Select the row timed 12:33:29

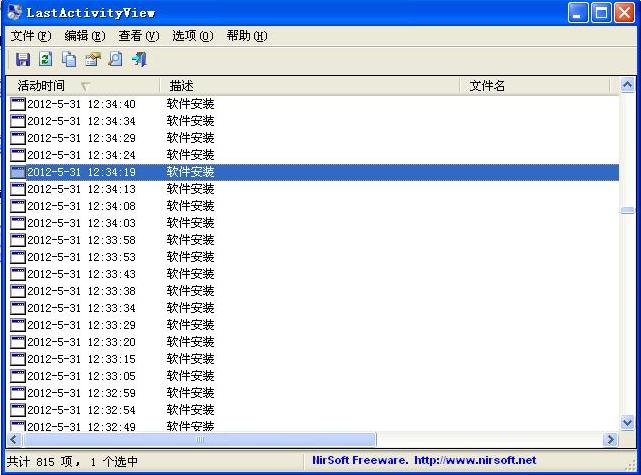point(314,325)
